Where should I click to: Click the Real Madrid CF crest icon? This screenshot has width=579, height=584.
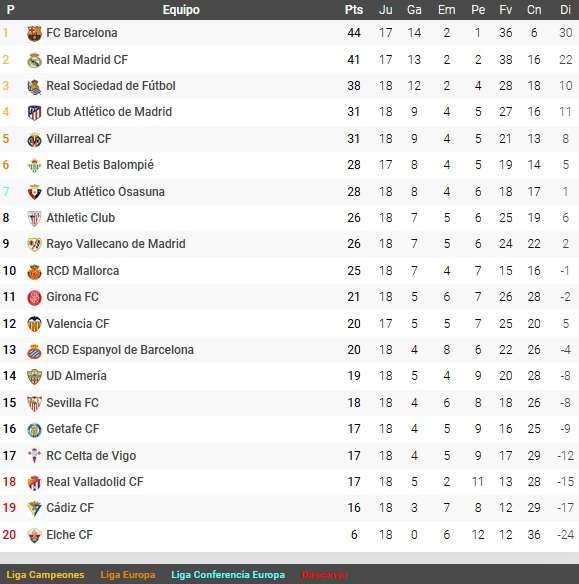tap(34, 60)
